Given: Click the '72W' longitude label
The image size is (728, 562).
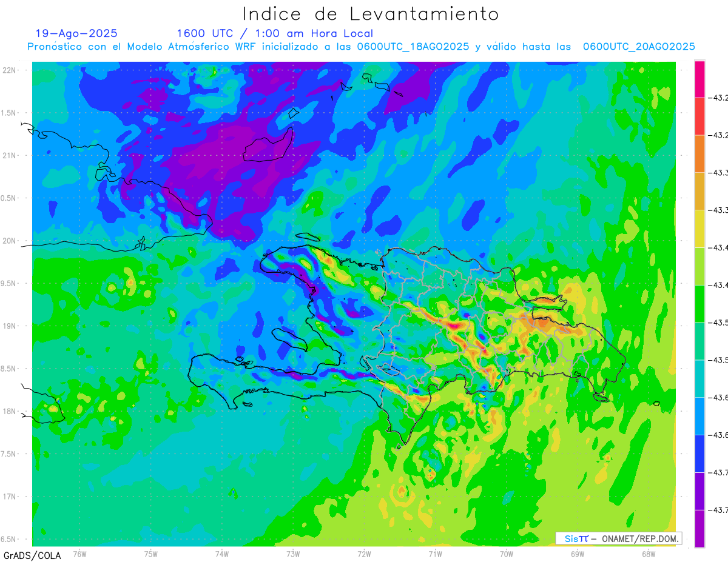Looking at the screenshot, I should tap(364, 554).
